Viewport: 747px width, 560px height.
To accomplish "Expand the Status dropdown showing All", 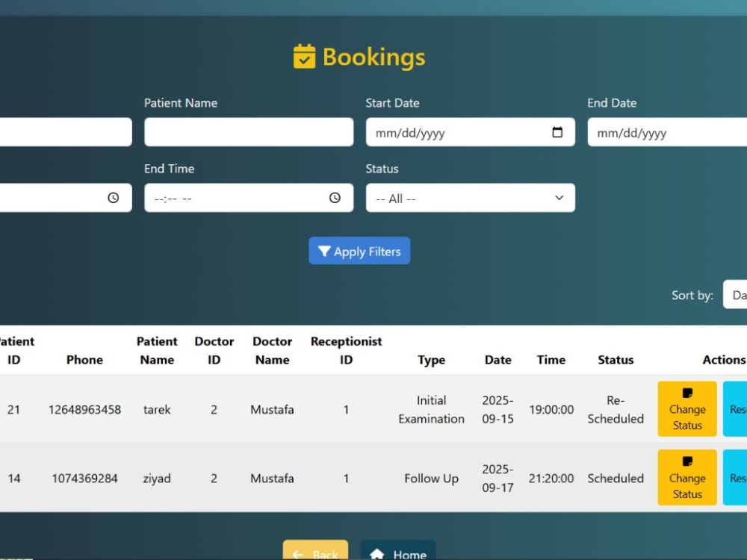I will click(x=470, y=198).
